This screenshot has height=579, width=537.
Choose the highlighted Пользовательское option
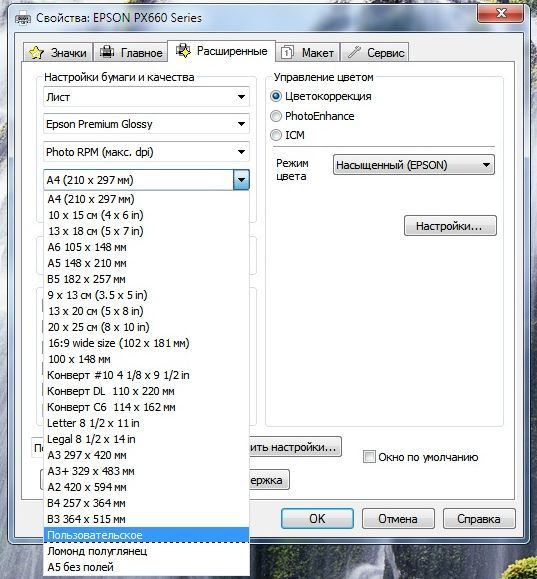146,535
